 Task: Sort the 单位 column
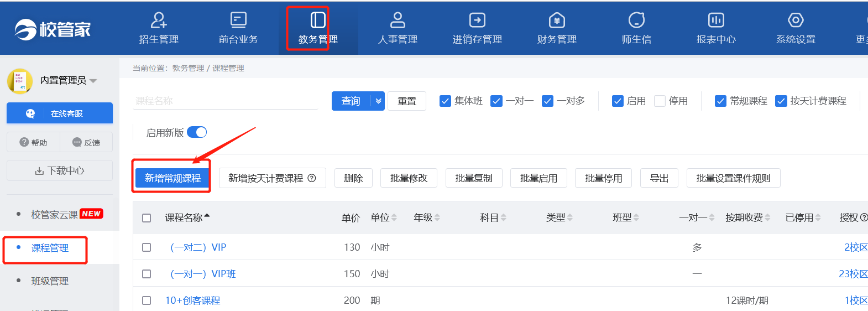click(x=394, y=218)
